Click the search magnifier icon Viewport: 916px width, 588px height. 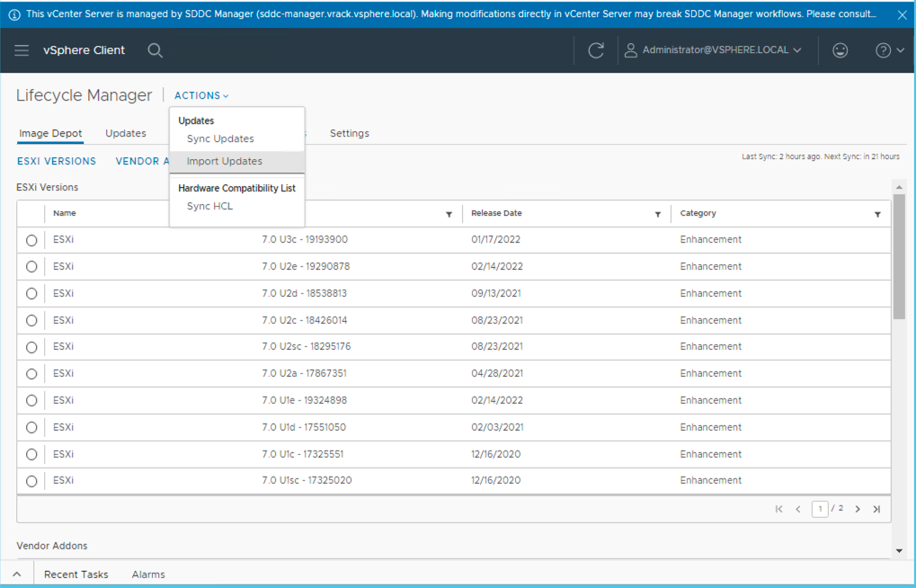tap(155, 50)
